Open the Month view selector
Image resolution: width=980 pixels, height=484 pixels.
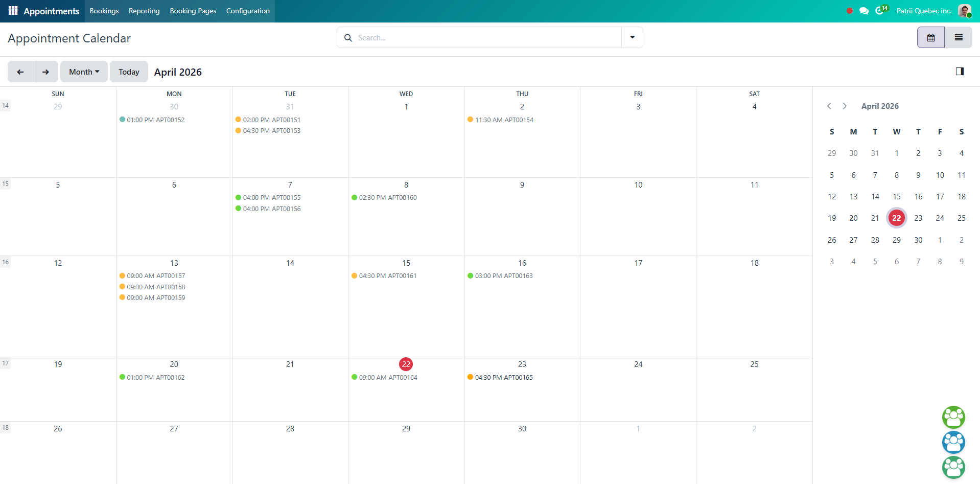point(84,72)
